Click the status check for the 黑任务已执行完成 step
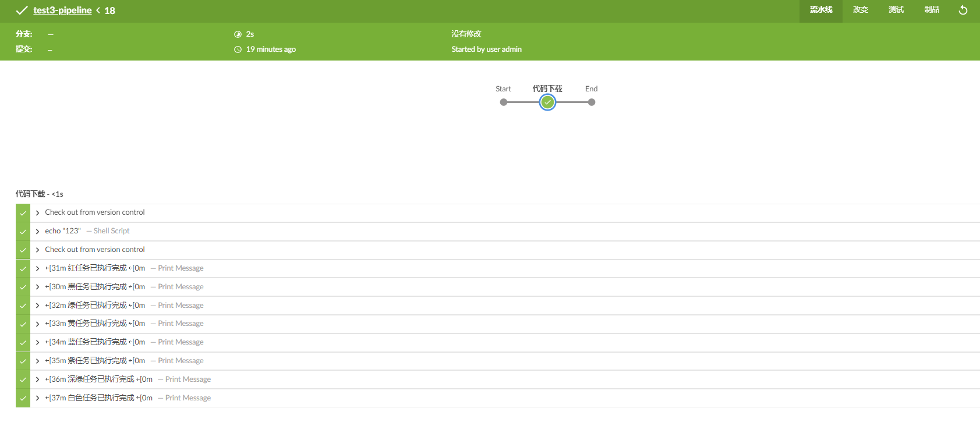 [23, 287]
